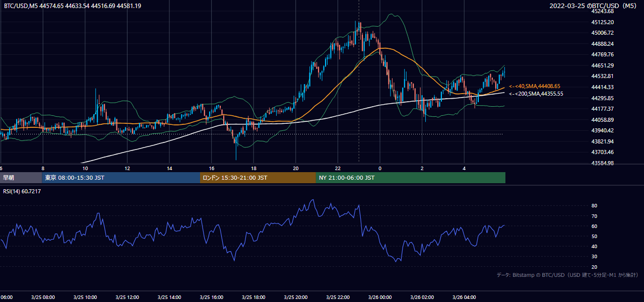Click hour tick '8' on candlestick chart axis
Image resolution: width=644 pixels, height=302 pixels.
(43, 169)
